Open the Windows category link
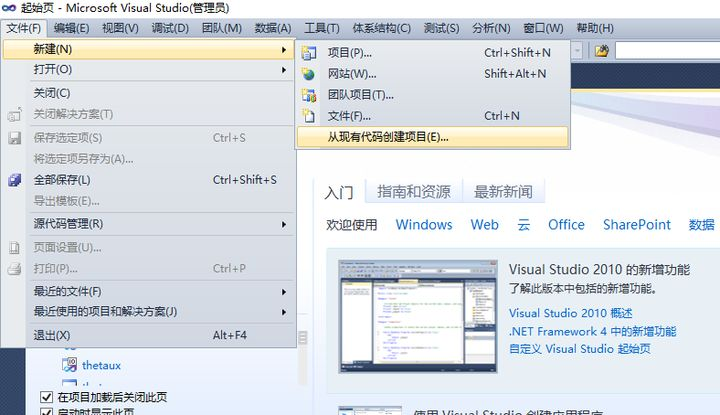Viewport: 720px width, 415px height. pyautogui.click(x=424, y=225)
